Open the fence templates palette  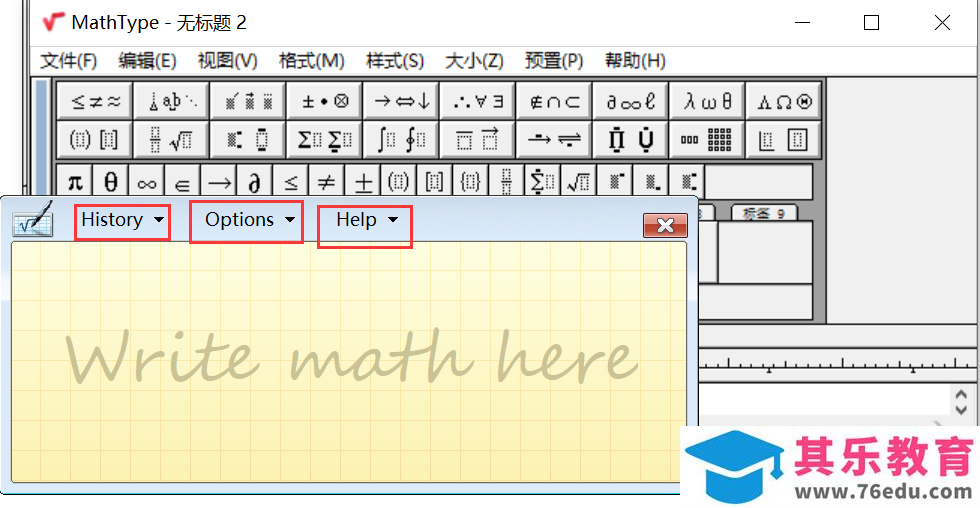(x=94, y=139)
